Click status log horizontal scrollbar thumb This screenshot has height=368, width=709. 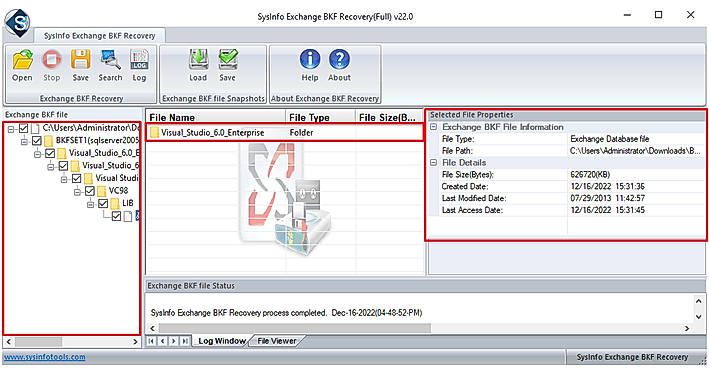coord(295,328)
